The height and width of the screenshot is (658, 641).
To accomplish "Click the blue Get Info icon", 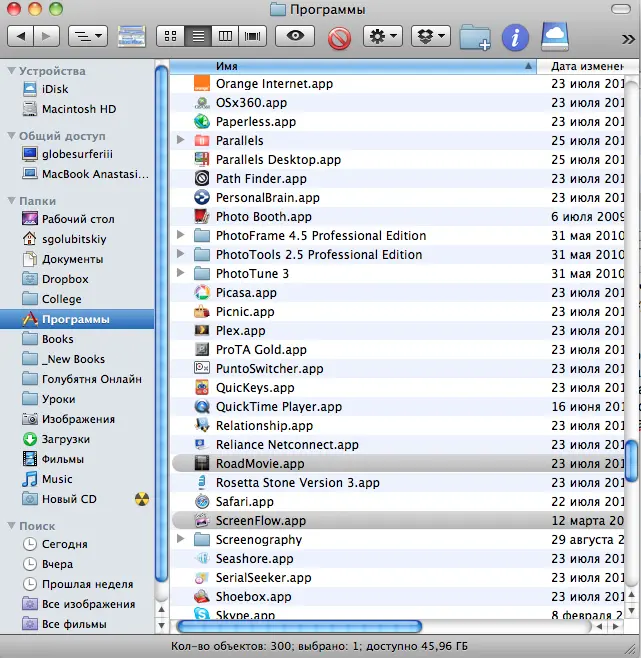I will pyautogui.click(x=515, y=38).
